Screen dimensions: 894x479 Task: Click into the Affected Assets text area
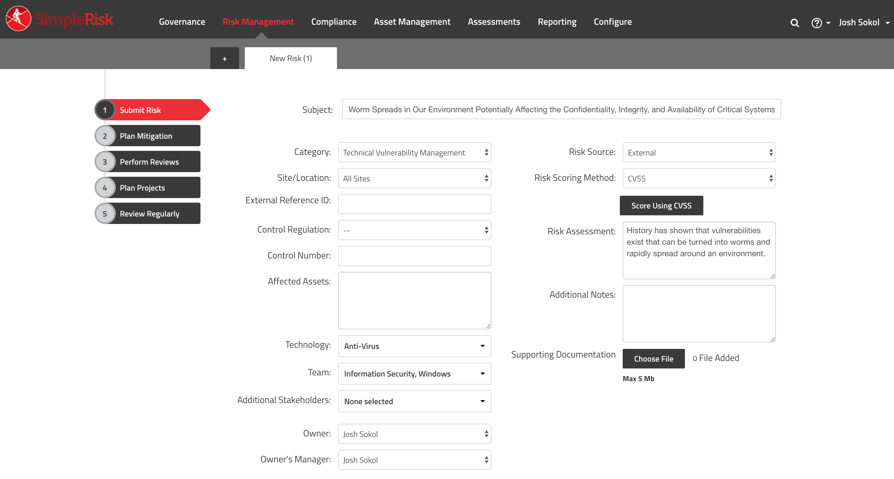(414, 300)
